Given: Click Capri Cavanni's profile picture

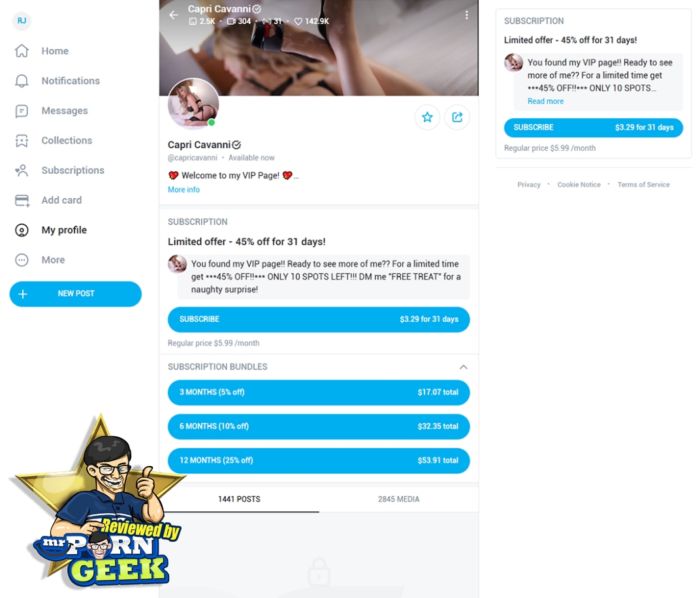Looking at the screenshot, I should point(193,104).
